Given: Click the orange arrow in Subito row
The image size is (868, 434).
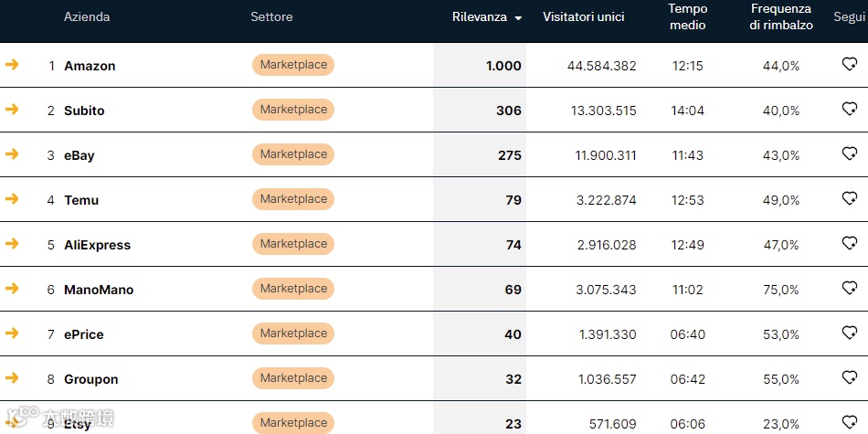Looking at the screenshot, I should tap(12, 109).
